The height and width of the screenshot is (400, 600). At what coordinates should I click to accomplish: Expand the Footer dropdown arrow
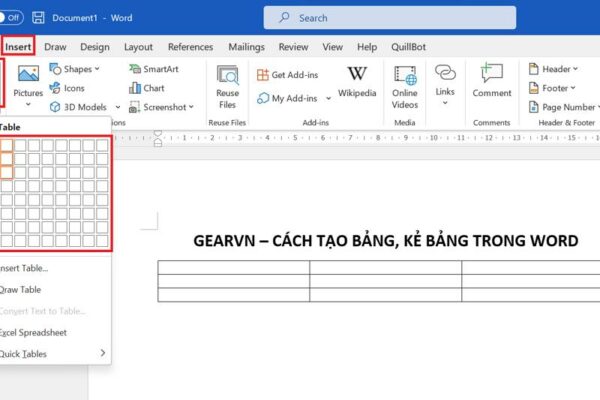573,88
